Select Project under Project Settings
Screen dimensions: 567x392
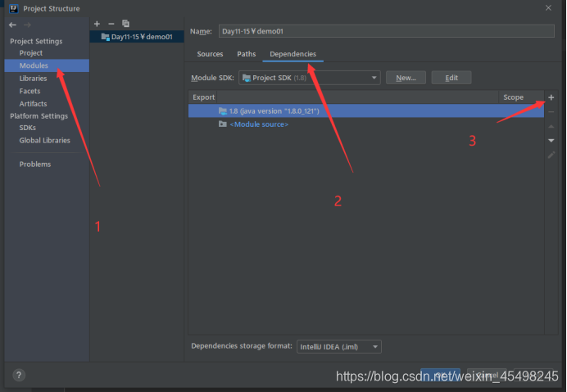click(x=31, y=53)
